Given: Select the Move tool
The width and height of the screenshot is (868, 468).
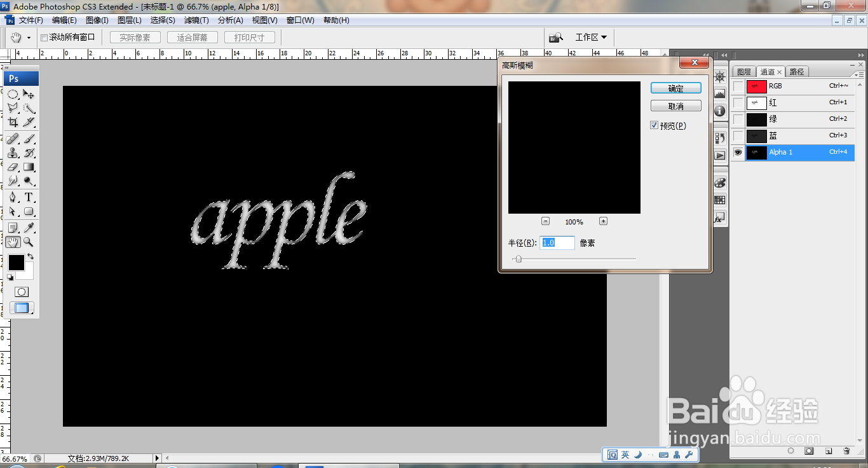Looking at the screenshot, I should click(29, 94).
